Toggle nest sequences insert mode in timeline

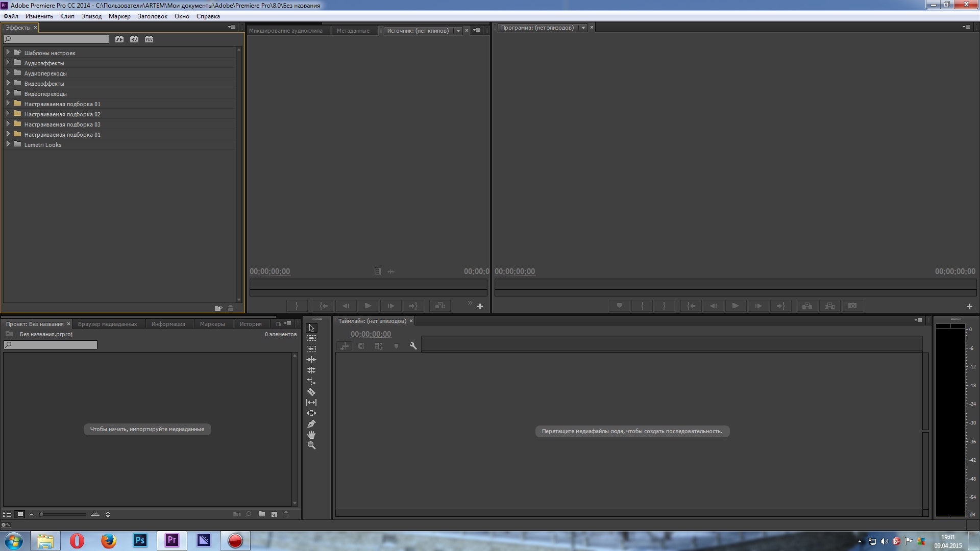click(345, 346)
